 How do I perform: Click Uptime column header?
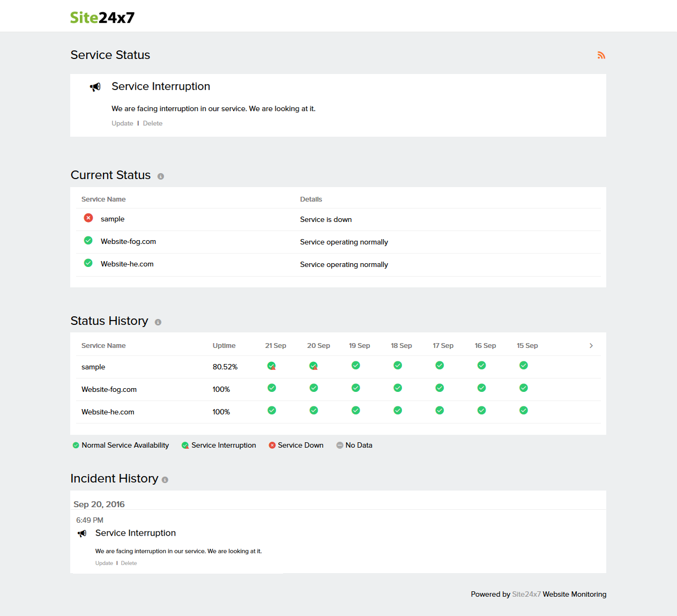224,346
